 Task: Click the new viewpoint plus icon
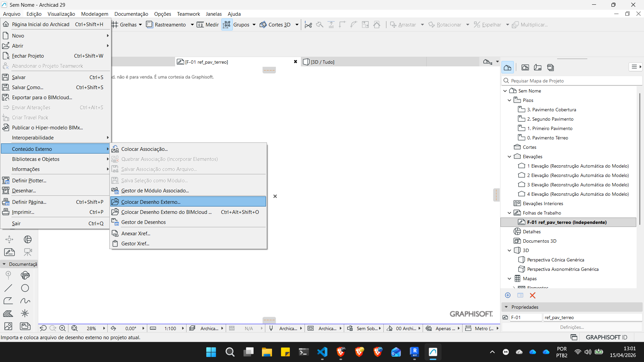point(508,295)
